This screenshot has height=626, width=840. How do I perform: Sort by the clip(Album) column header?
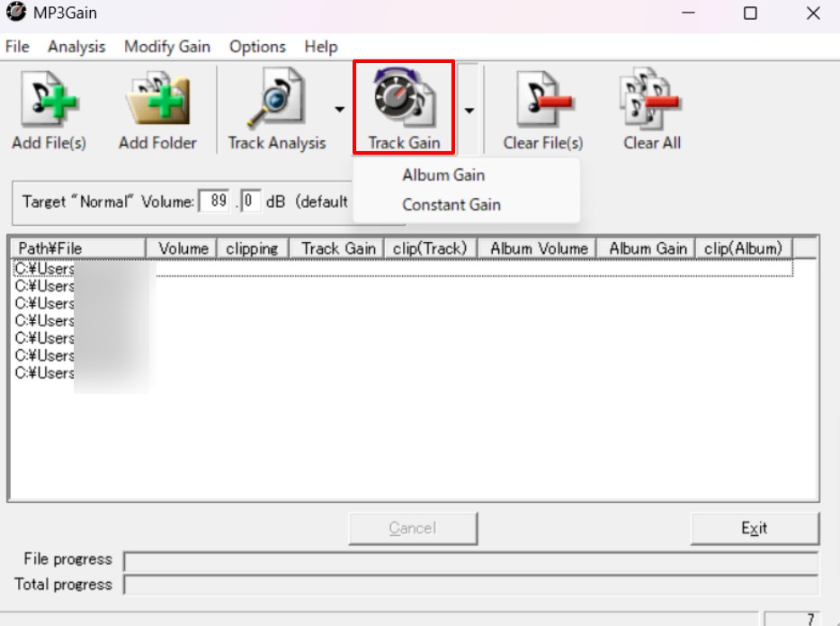744,248
